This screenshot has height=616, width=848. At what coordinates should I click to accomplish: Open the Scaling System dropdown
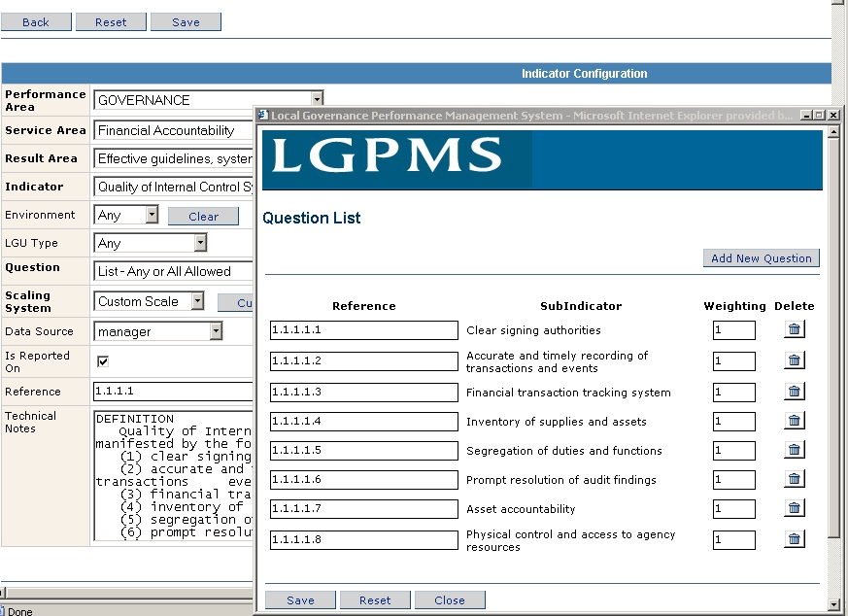tap(198, 301)
